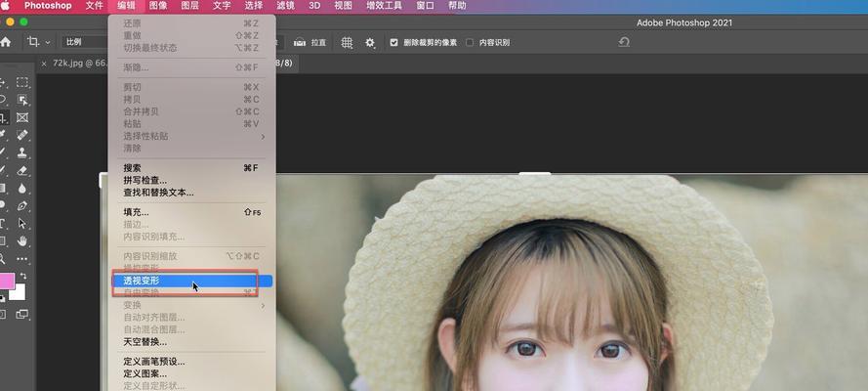Open the 文字 menu
868x391 pixels.
coord(222,6)
